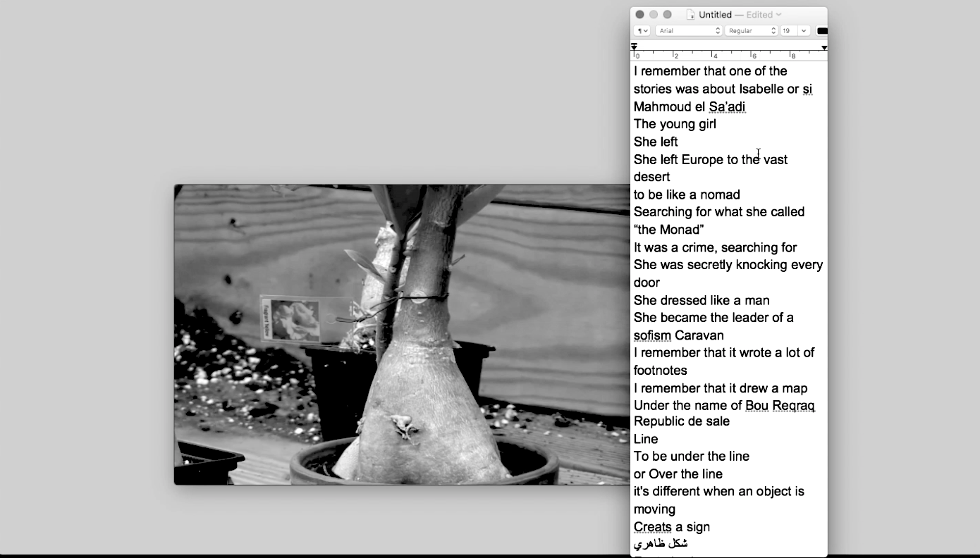
Task: Click the line "Republic de sale"
Action: 682,421
